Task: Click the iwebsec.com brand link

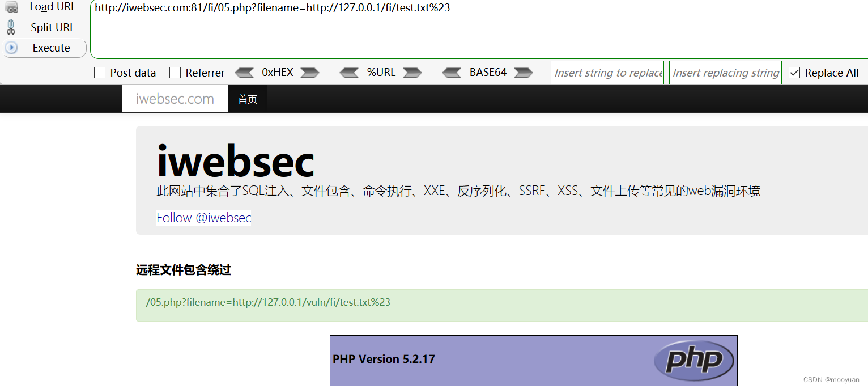Action: (175, 99)
